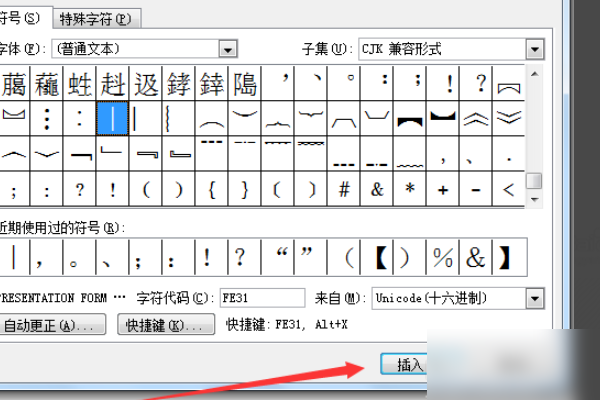This screenshot has height=400, width=600.
Task: Choose the hollow corner bracket ﹃ symbol
Action: 145,154
